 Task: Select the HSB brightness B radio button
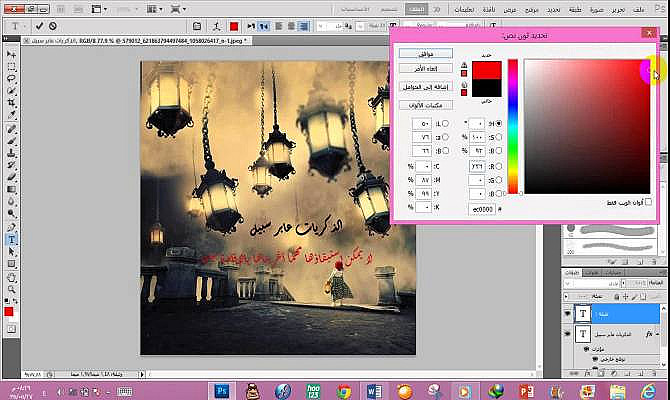(499, 151)
